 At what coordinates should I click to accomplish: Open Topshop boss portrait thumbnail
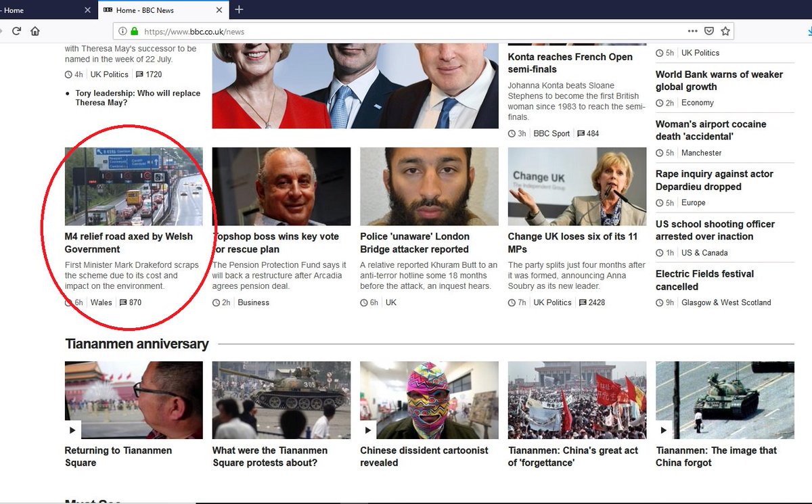pos(281,187)
